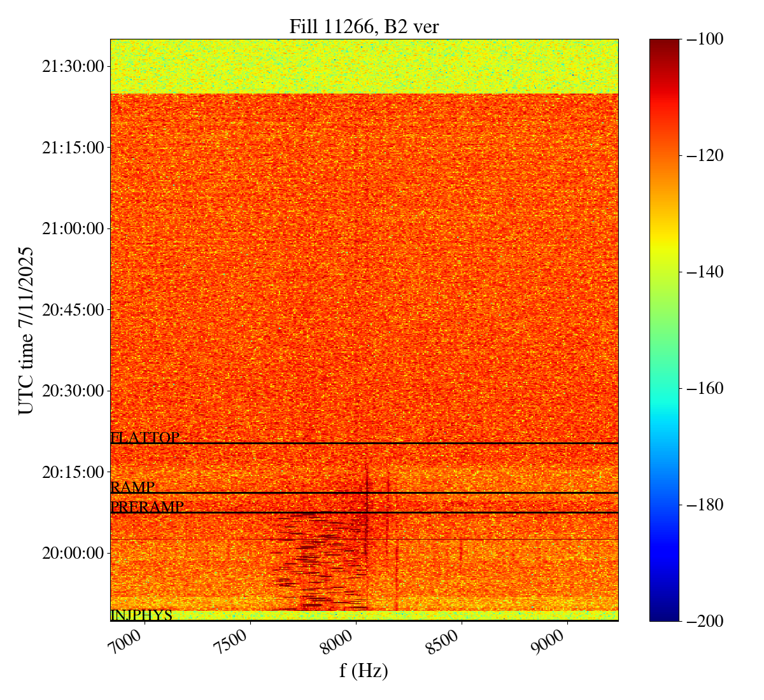The image size is (764, 700).
Task: Click the RAMP marker label
Action: click(x=132, y=487)
